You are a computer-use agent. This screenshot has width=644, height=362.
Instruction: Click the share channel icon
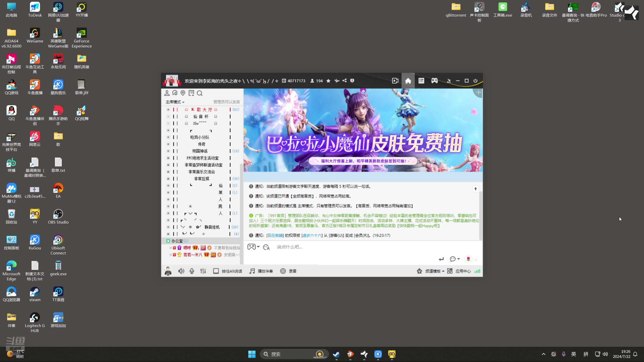[345, 81]
